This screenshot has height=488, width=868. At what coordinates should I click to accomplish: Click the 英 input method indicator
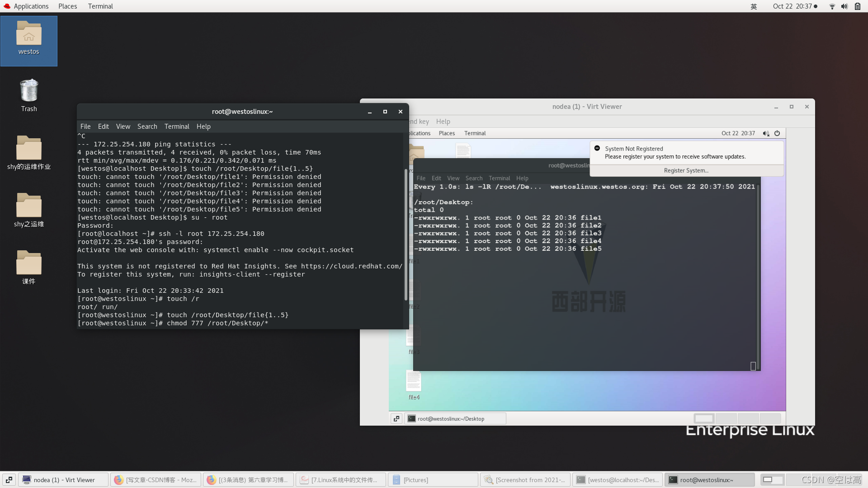click(x=754, y=6)
